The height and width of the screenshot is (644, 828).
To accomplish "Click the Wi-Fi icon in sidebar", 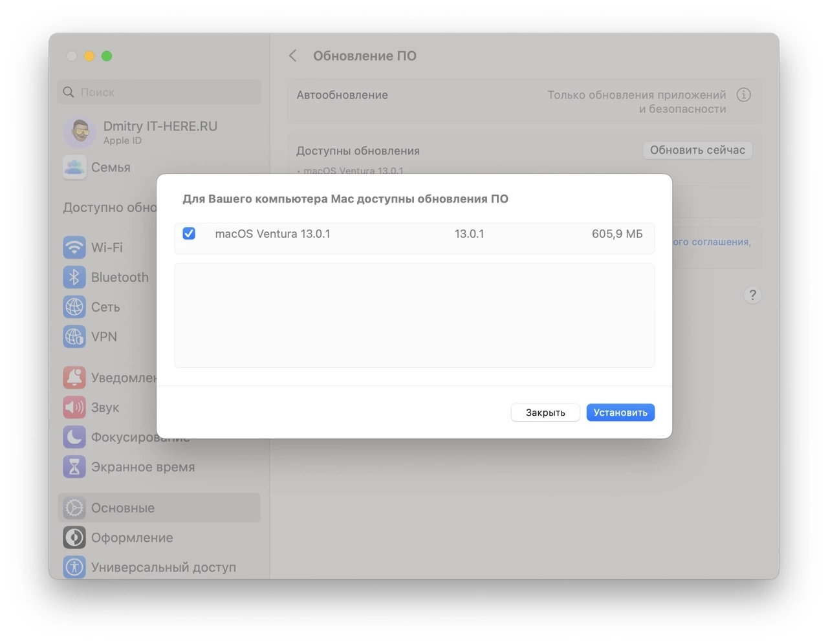I will coord(74,247).
